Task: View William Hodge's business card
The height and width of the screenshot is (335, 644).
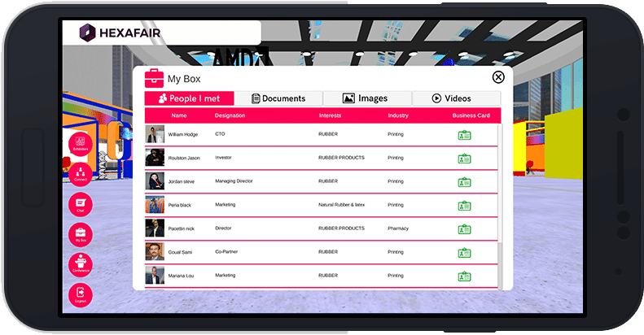Action: [465, 135]
